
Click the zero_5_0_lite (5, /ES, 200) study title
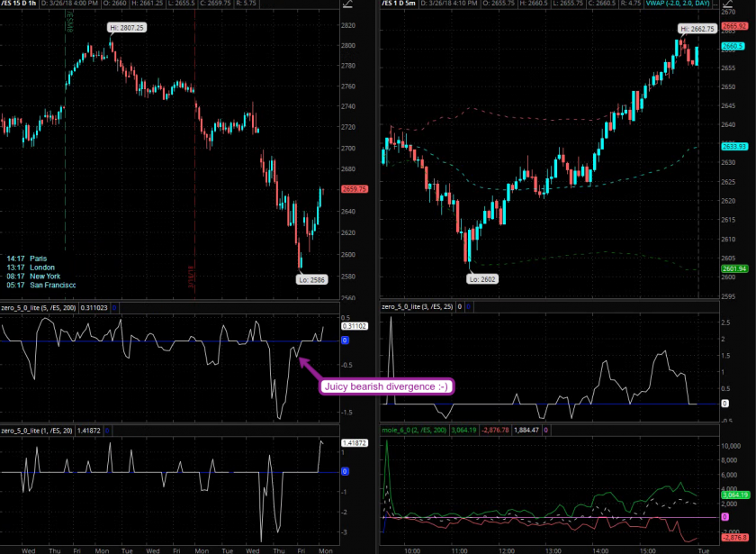(x=38, y=307)
